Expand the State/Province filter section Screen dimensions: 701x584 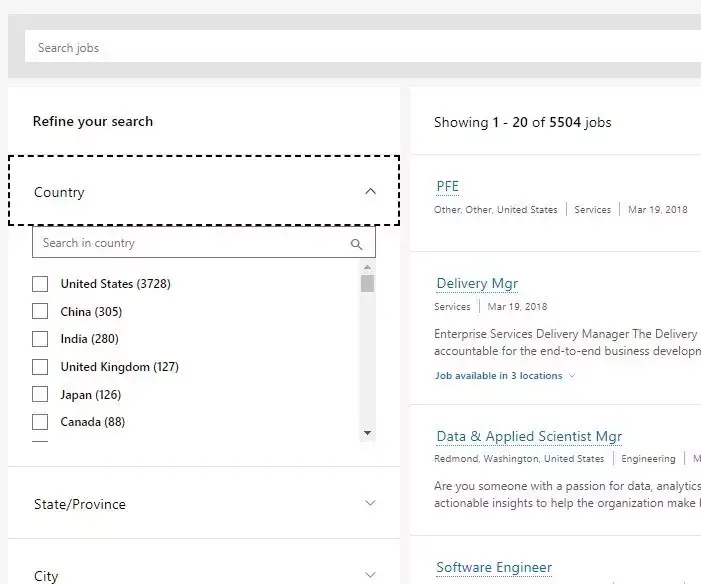click(370, 503)
